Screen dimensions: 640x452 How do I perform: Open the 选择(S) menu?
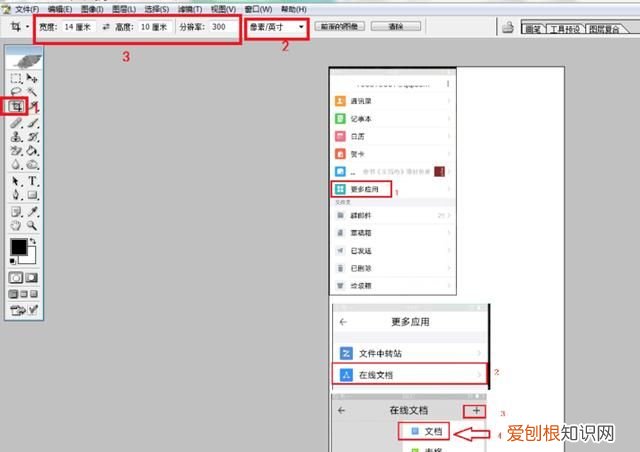tap(157, 9)
